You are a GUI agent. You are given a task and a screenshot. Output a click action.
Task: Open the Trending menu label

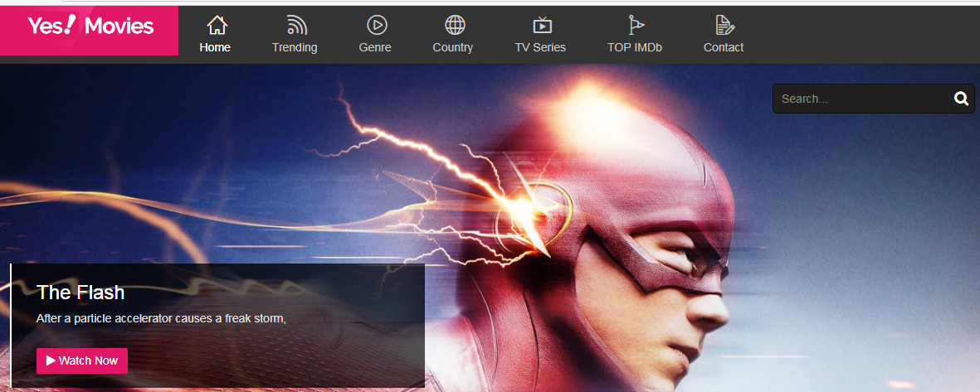click(x=295, y=47)
